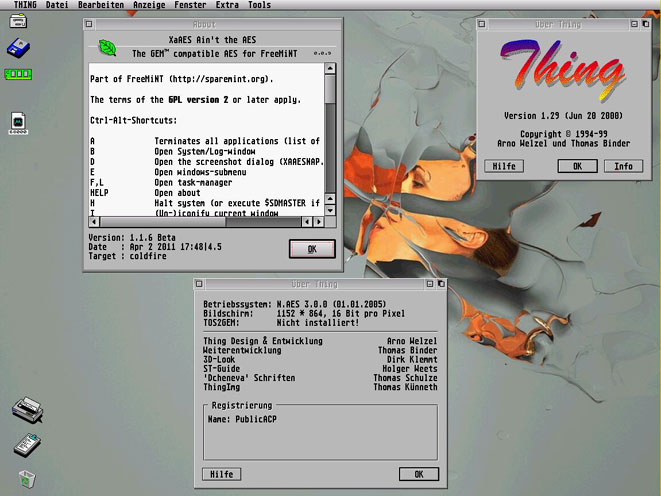Click the 'Version: 1.1.6 Beta' text
The width and height of the screenshot is (661, 496).
point(132,237)
